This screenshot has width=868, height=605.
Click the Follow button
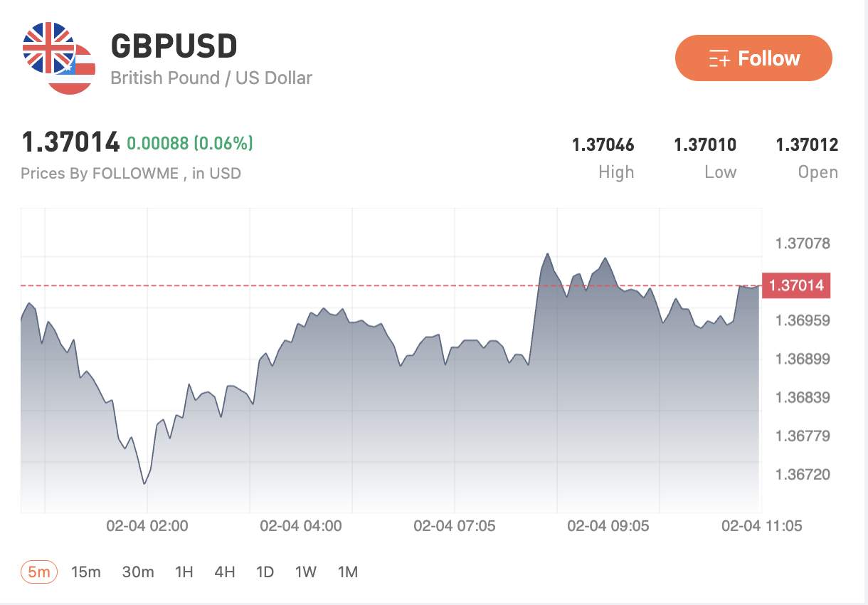(753, 58)
